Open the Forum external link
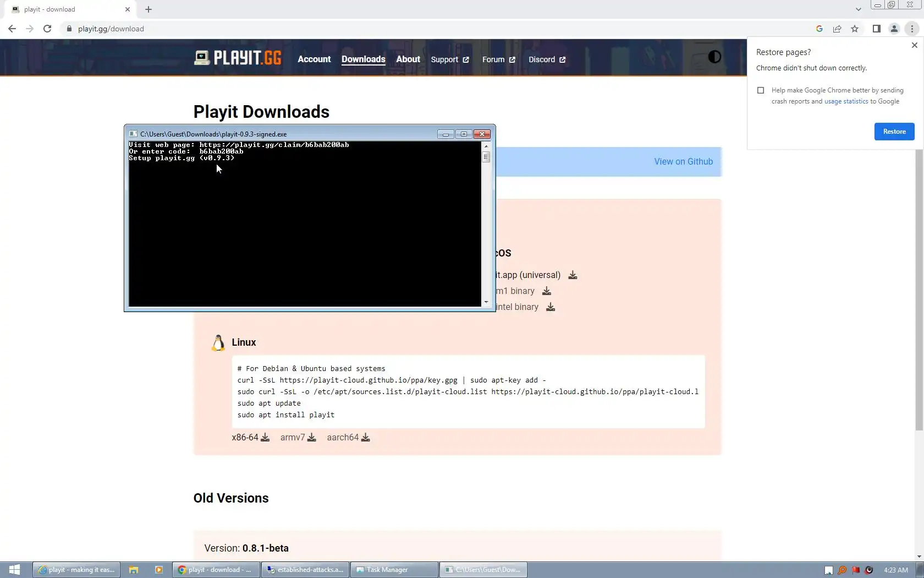924x578 pixels. (499, 59)
